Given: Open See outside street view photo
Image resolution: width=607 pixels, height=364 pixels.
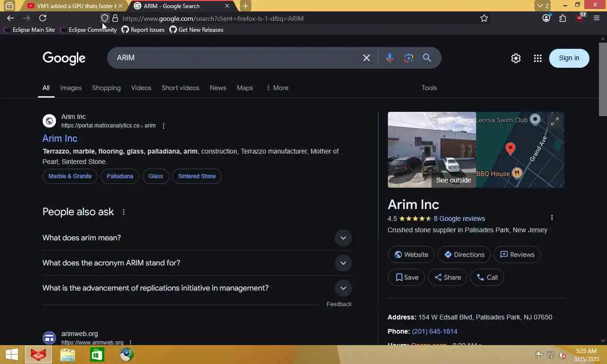Looking at the screenshot, I should pos(432,150).
